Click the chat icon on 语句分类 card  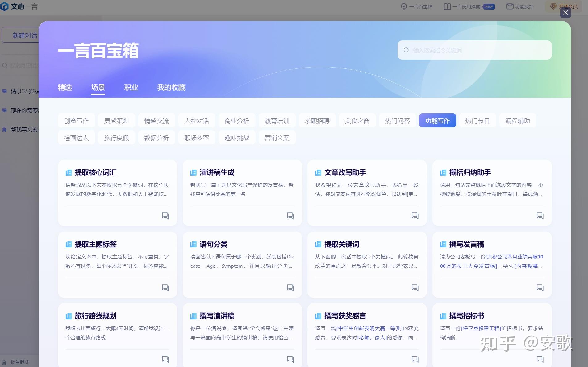pos(290,288)
